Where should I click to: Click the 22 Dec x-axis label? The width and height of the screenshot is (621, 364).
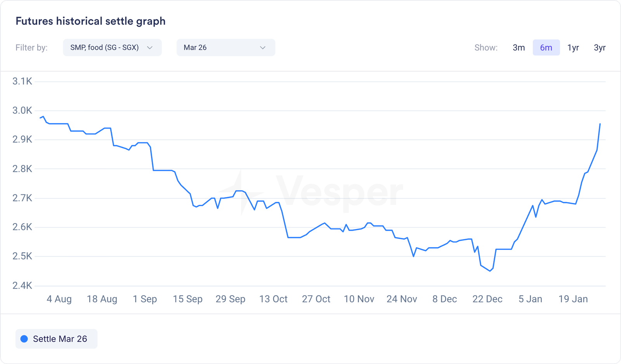[487, 299]
